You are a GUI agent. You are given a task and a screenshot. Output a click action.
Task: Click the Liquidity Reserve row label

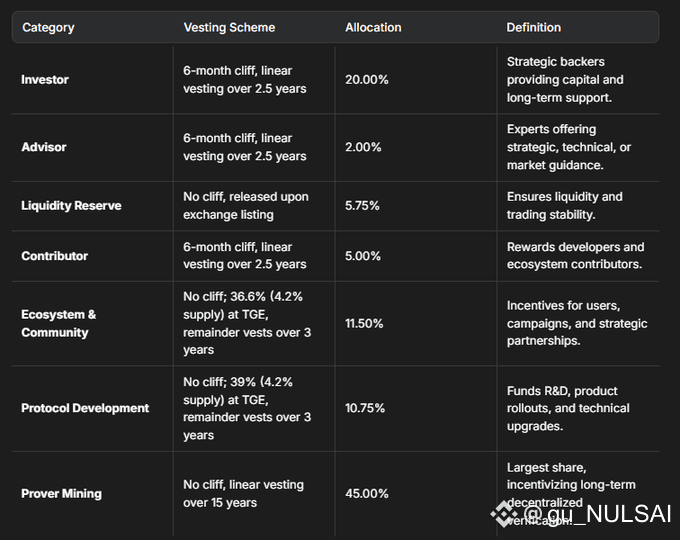(x=71, y=205)
